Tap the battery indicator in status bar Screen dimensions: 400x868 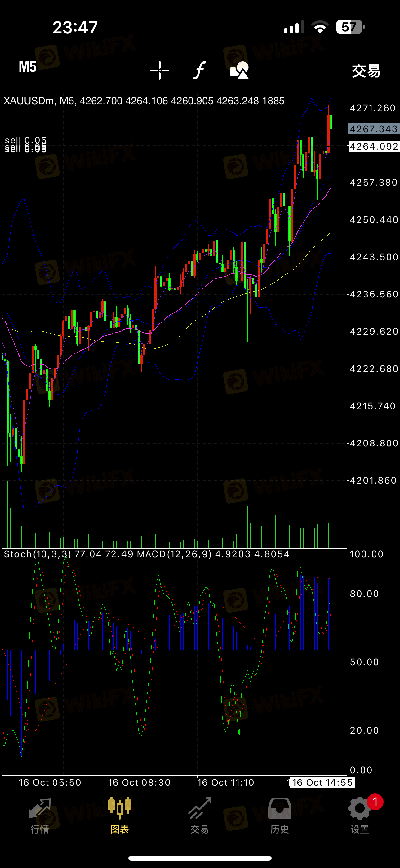coord(350,27)
